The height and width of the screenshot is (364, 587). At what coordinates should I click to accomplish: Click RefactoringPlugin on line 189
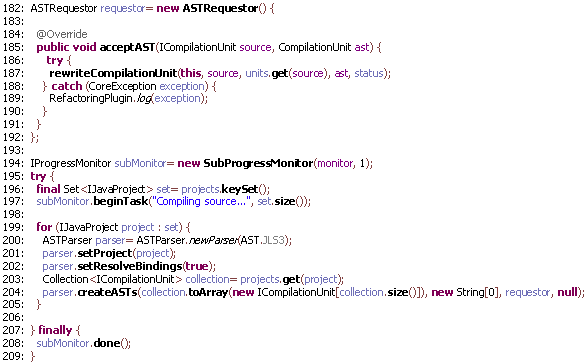point(91,98)
